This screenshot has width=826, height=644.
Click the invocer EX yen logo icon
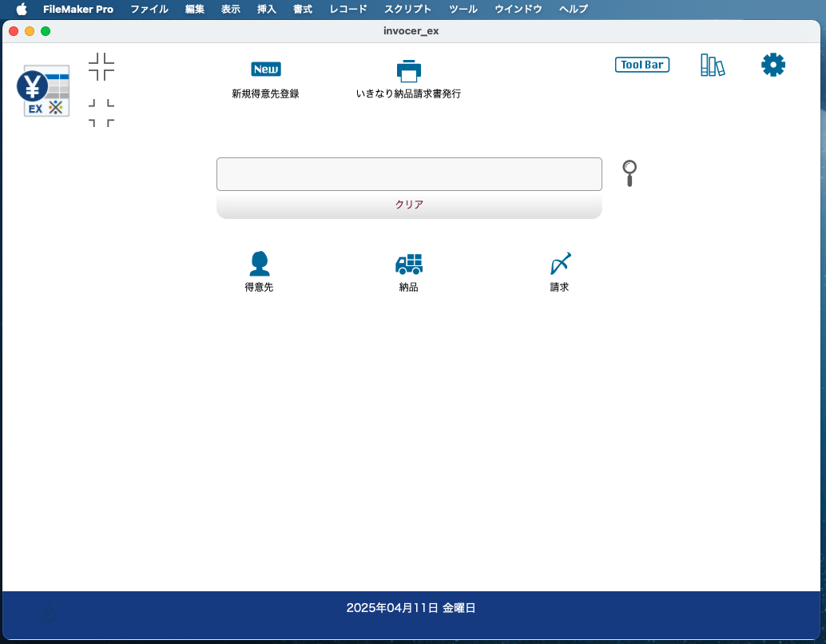point(44,90)
